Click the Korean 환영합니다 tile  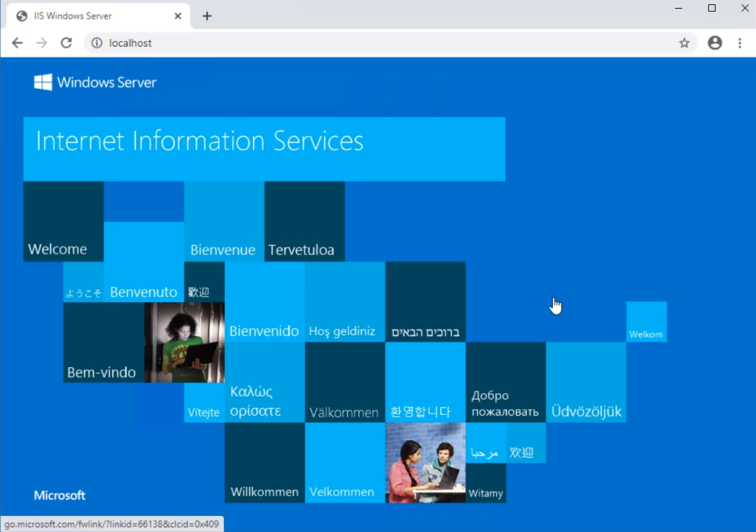pyautogui.click(x=425, y=382)
